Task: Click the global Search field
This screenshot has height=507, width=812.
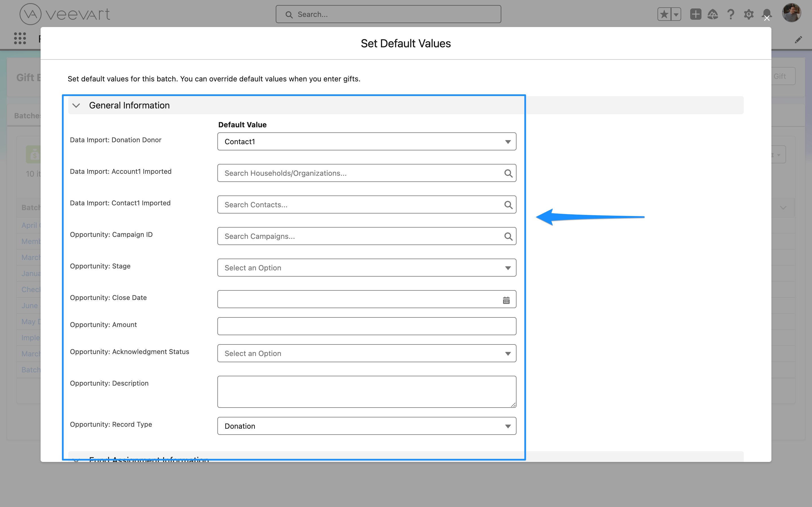Action: click(388, 14)
